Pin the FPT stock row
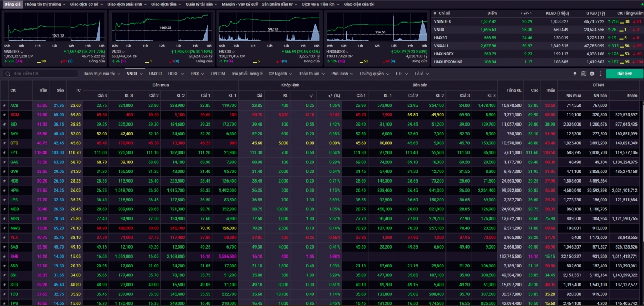The width and height of the screenshot is (644, 306). pyautogui.click(x=4, y=152)
